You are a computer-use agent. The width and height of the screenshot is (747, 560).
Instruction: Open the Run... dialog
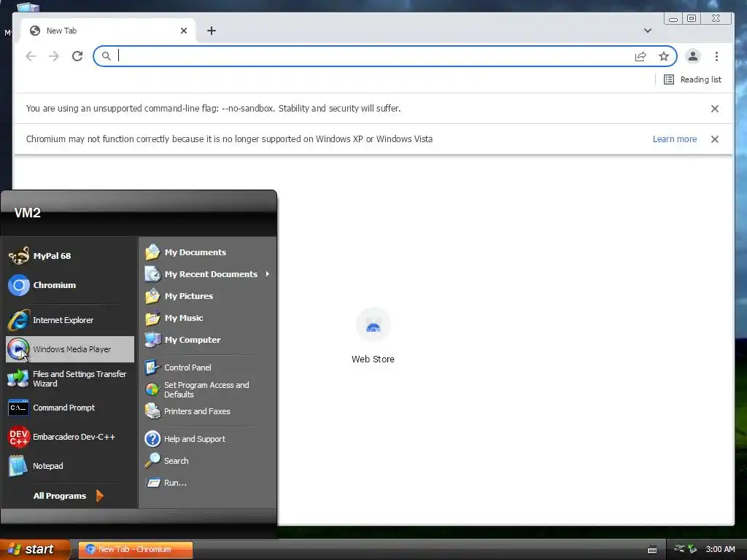[x=208, y=483]
